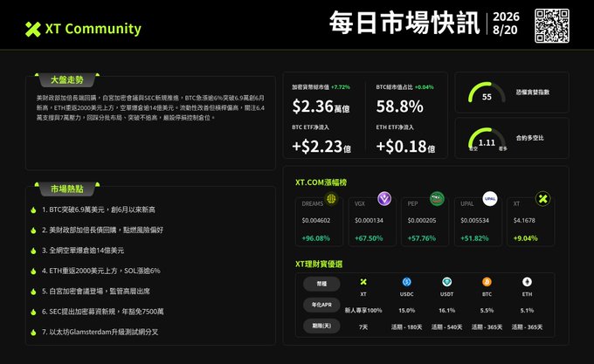This screenshot has width=594, height=364.
Task: Click the UPAL price $0.005534
Action: point(474,220)
